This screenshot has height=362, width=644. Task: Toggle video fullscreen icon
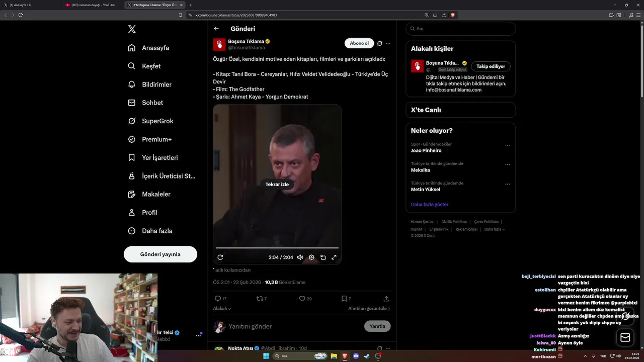(334, 257)
